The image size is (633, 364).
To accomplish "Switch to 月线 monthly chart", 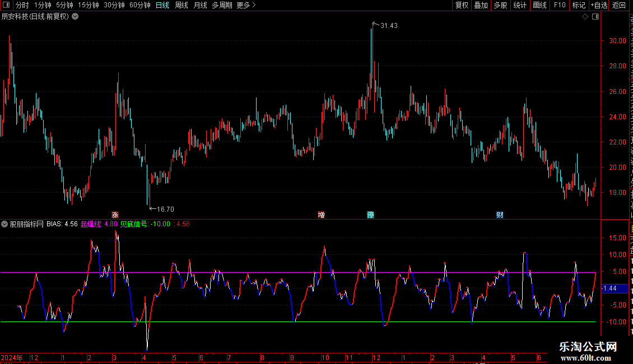I will tap(200, 5).
